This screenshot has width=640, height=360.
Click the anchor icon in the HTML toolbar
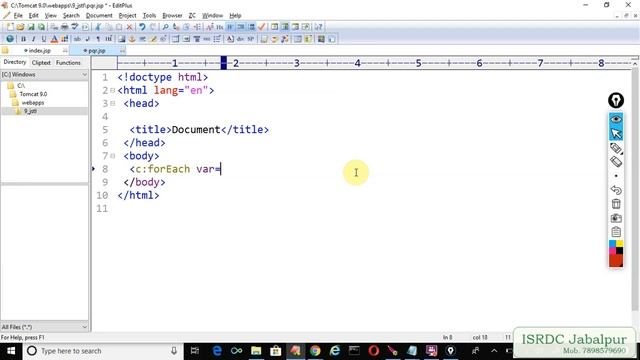(132, 39)
